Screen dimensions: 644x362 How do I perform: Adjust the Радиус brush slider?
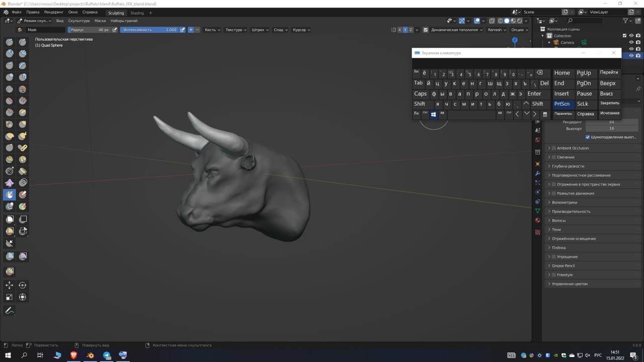pyautogui.click(x=89, y=30)
